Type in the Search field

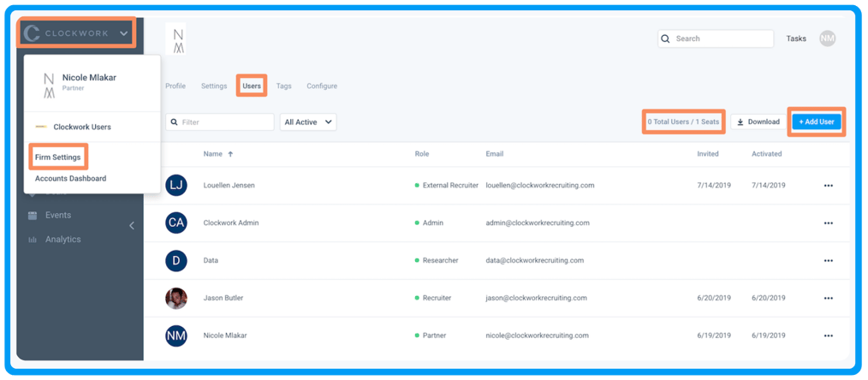pos(716,39)
